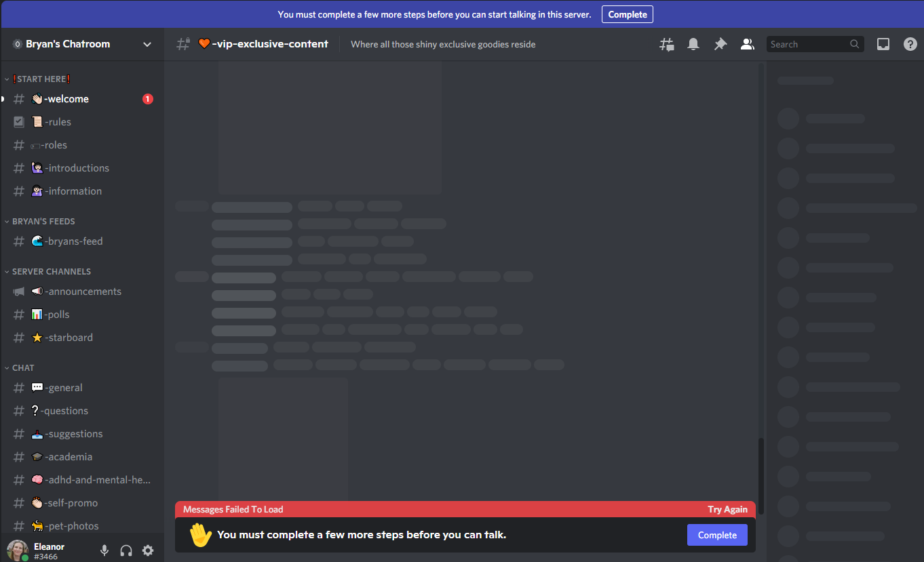Switch to the bryans-feed channel
This screenshot has height=562, width=924.
[82, 241]
